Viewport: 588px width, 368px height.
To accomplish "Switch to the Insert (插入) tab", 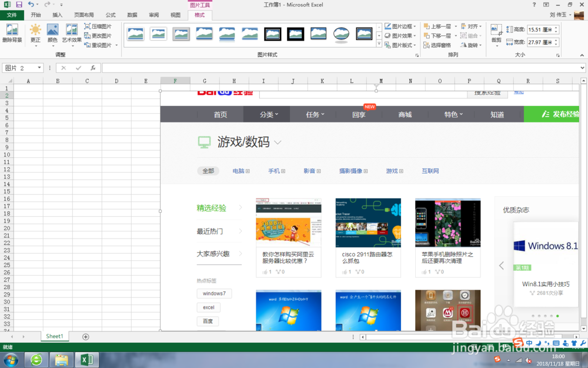I will (58, 15).
